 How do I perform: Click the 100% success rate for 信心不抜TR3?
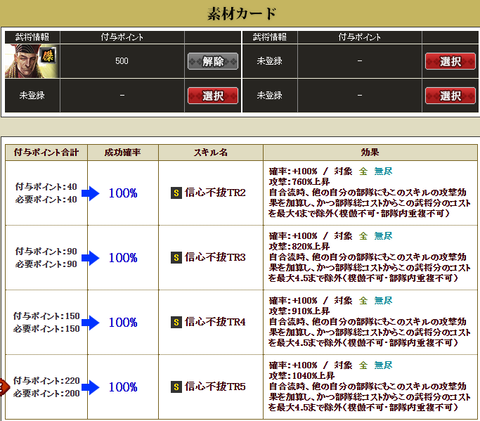(x=123, y=258)
